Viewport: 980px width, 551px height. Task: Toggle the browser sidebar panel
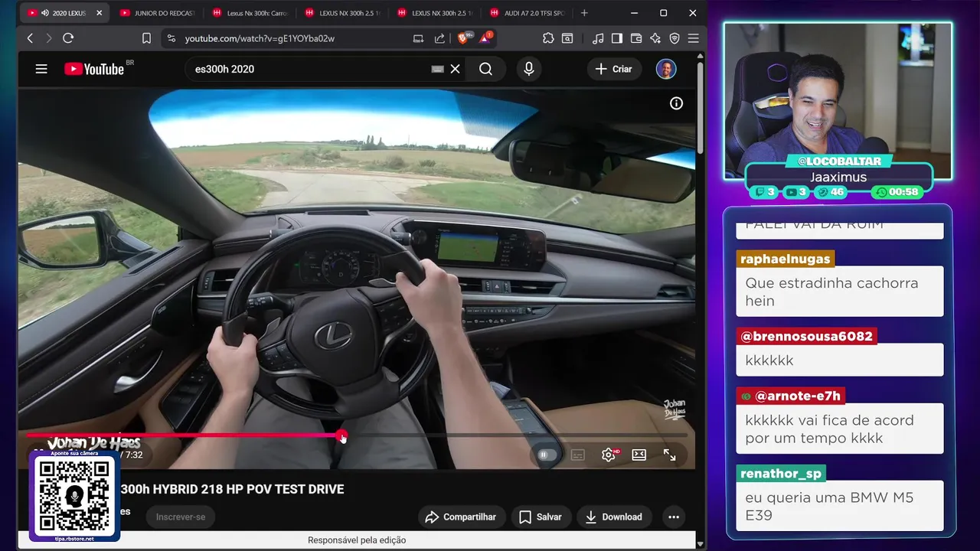point(617,38)
